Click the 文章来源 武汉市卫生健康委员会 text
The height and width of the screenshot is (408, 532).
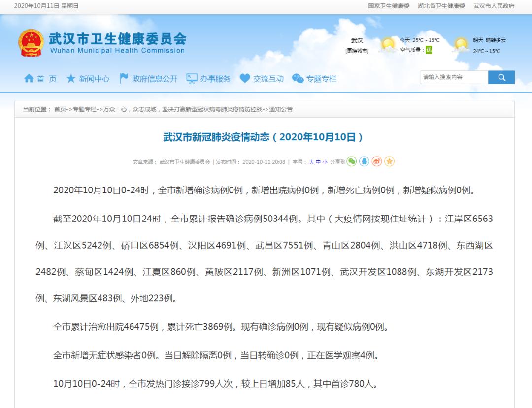pos(171,162)
